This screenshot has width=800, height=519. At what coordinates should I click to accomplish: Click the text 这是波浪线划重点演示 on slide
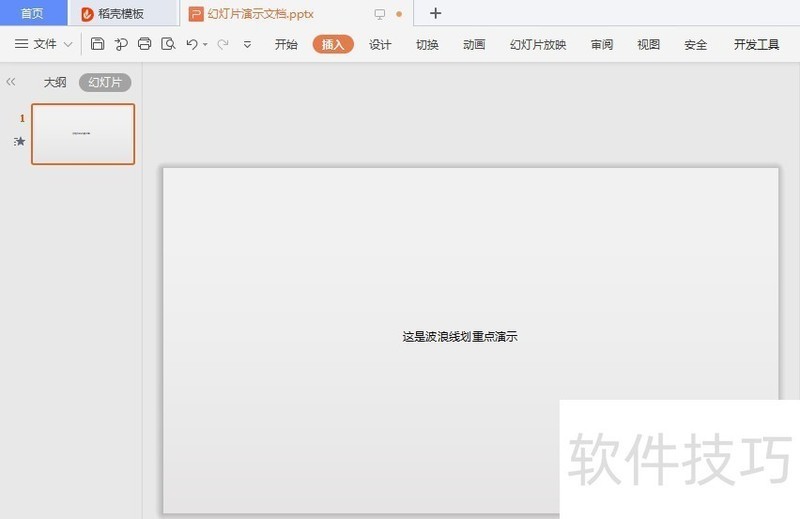(460, 336)
